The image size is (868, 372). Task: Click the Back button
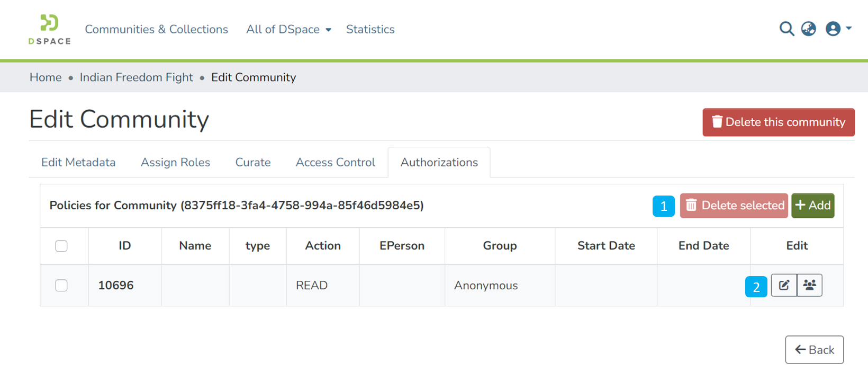[x=814, y=350]
